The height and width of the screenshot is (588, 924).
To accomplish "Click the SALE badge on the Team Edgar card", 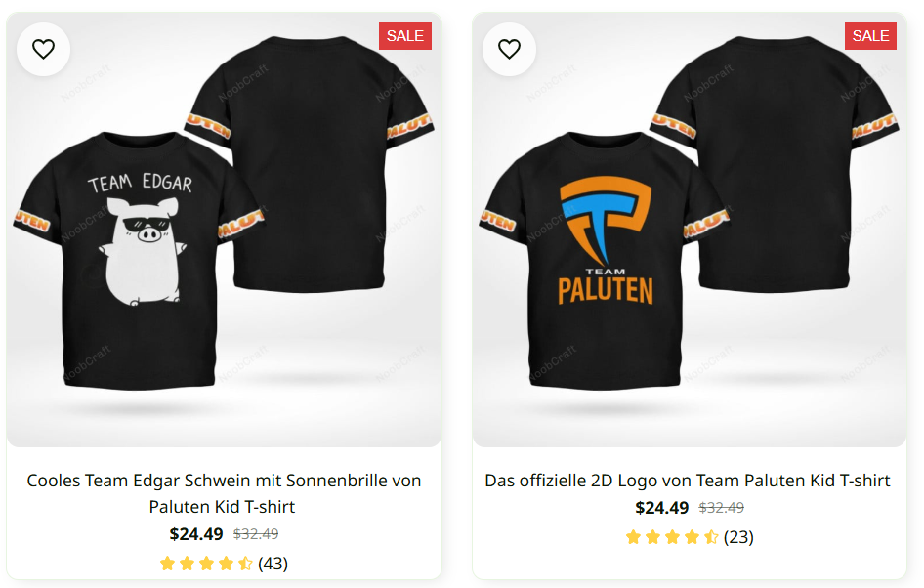I will click(x=404, y=35).
